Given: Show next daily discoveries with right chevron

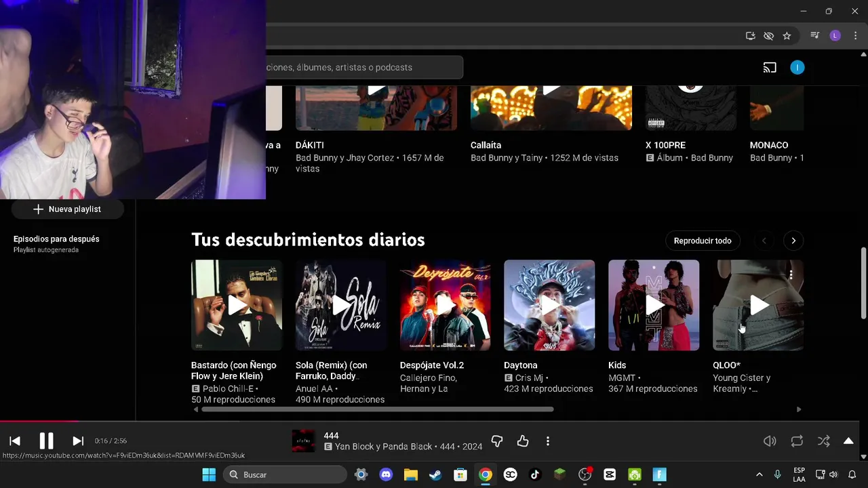Looking at the screenshot, I should [793, 241].
